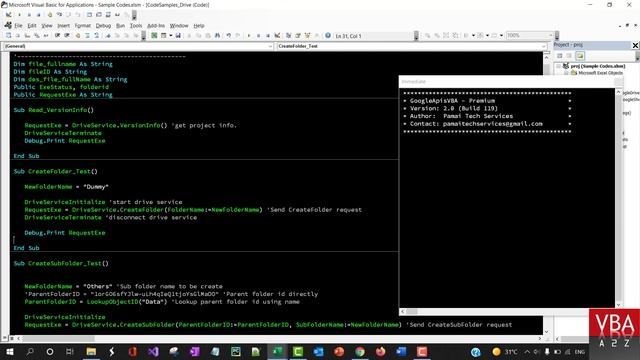Click the Uncomment Block icon in the Edit toolbar
Viewport: 640px width, 360px height.
click(96, 36)
